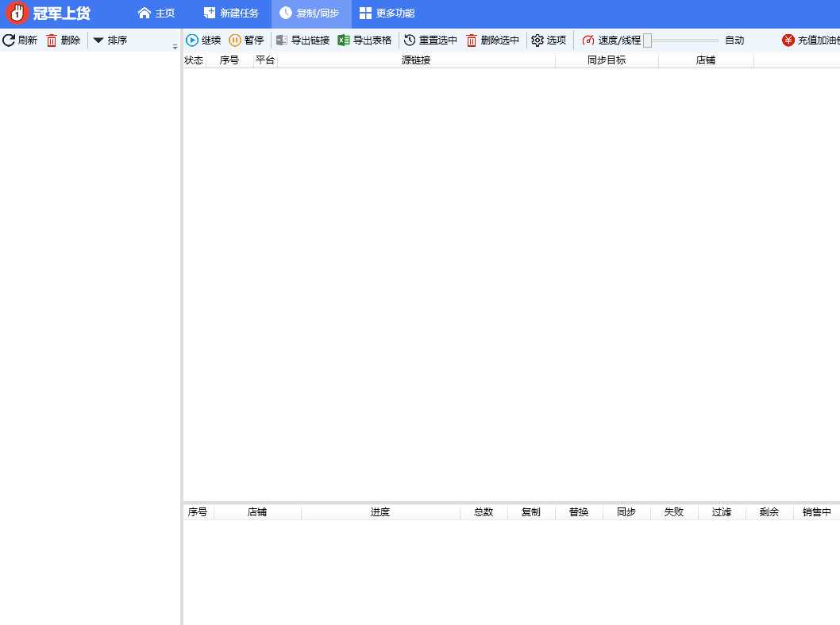The image size is (840, 625).
Task: Click the 速度/线程 slider handle
Action: [647, 41]
